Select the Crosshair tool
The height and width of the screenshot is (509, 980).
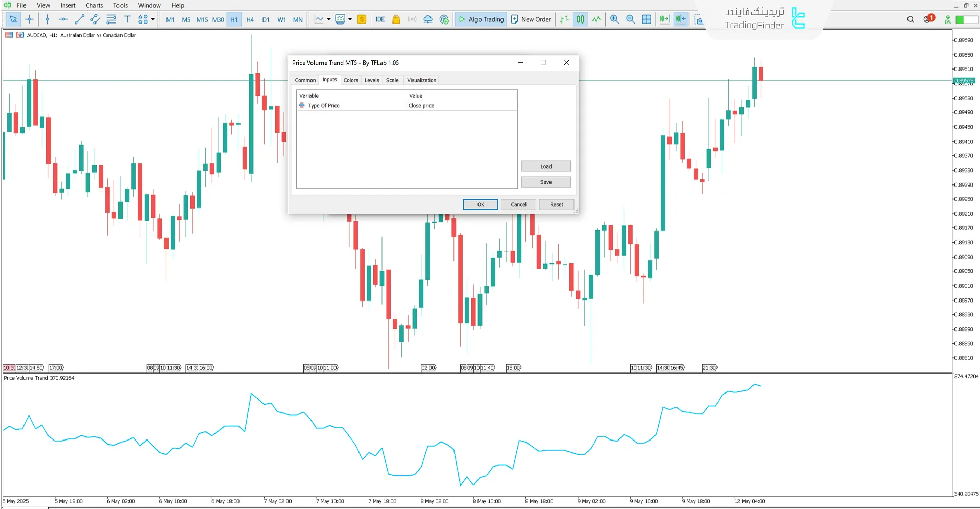tap(29, 19)
